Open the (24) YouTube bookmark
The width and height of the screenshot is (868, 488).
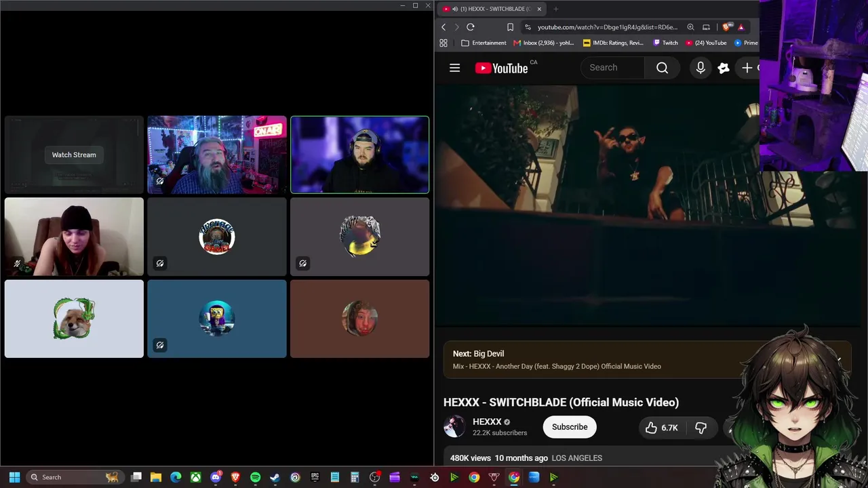(706, 43)
